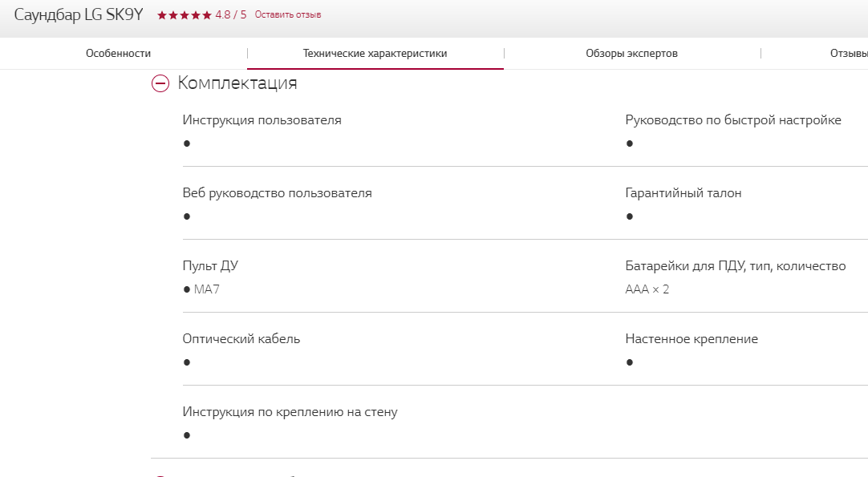Select the Технические характеристики tab
The image size is (868, 477).
375,54
